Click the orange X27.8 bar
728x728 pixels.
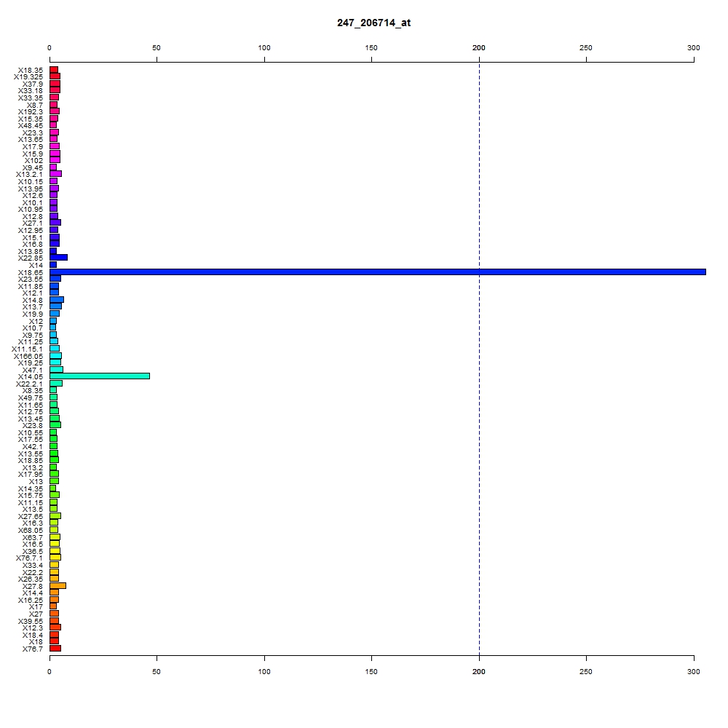(x=58, y=586)
